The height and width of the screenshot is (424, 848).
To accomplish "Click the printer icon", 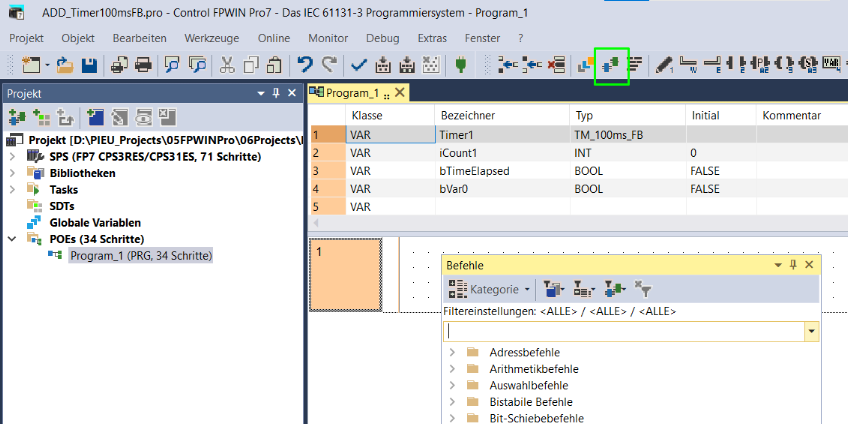I will (143, 65).
